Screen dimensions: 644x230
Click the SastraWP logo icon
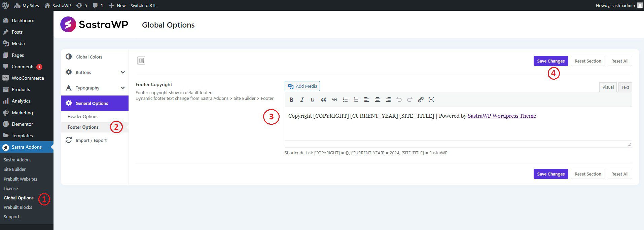click(x=68, y=25)
